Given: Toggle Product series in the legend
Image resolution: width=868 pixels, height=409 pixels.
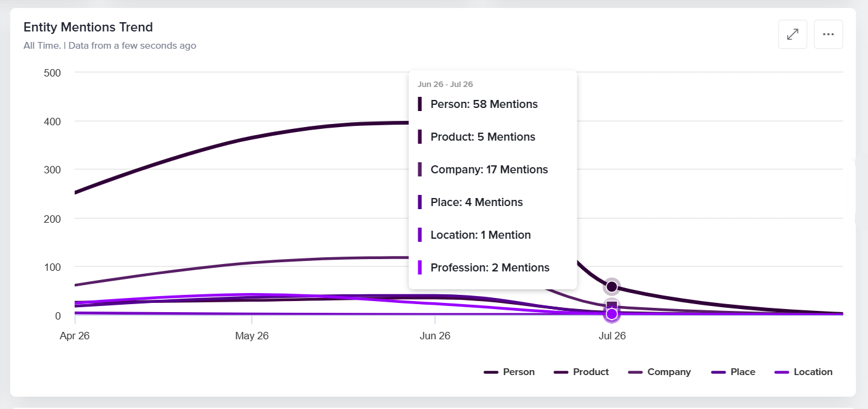Looking at the screenshot, I should click(581, 372).
